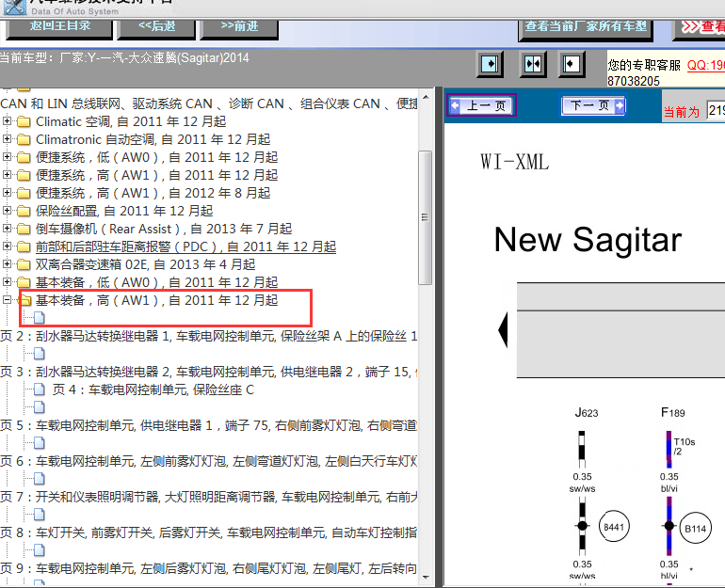This screenshot has height=588, width=725.
Task: Select 保险丝配置, 自 2011 年 12 月起
Action: pyautogui.click(x=124, y=211)
